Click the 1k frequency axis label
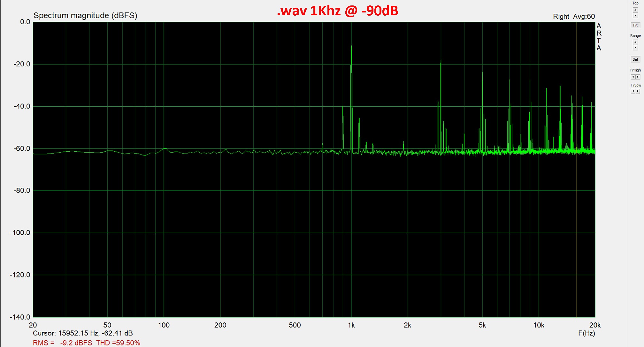Viewport: 644px width, 347px height. 351,325
